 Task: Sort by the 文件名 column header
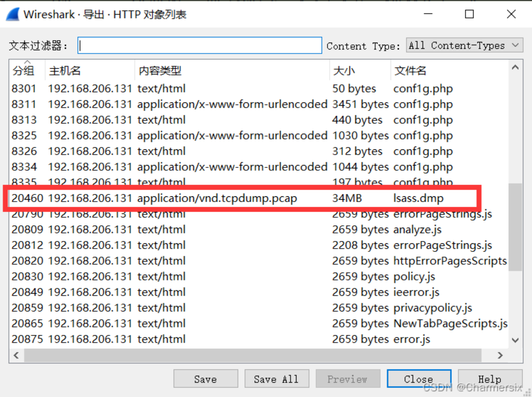point(449,71)
